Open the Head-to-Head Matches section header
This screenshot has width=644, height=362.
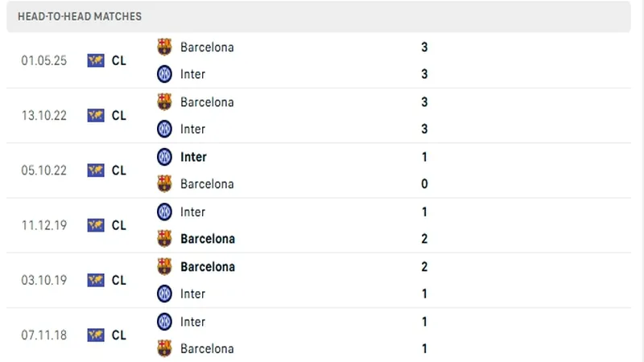[80, 16]
